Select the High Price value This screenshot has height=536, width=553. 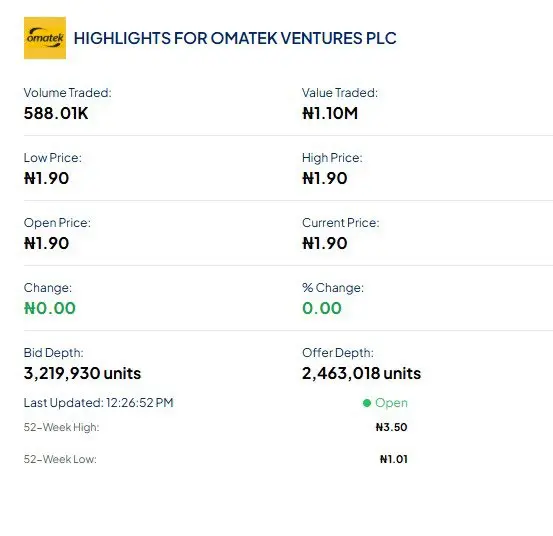tap(324, 178)
